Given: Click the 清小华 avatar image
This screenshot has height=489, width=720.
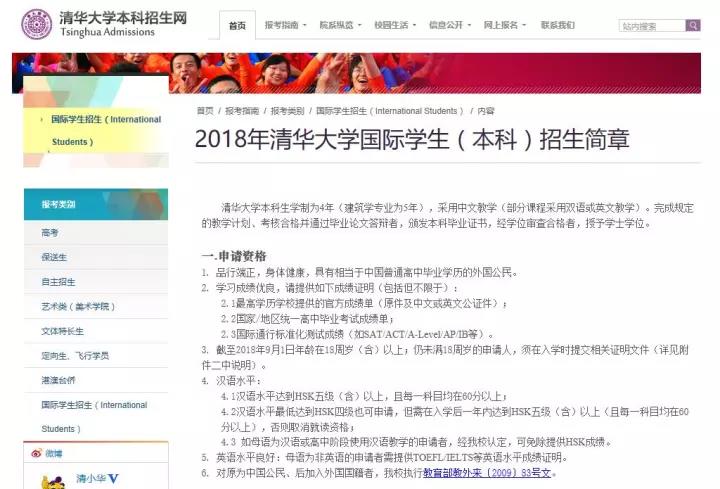Looking at the screenshot, I should [53, 482].
